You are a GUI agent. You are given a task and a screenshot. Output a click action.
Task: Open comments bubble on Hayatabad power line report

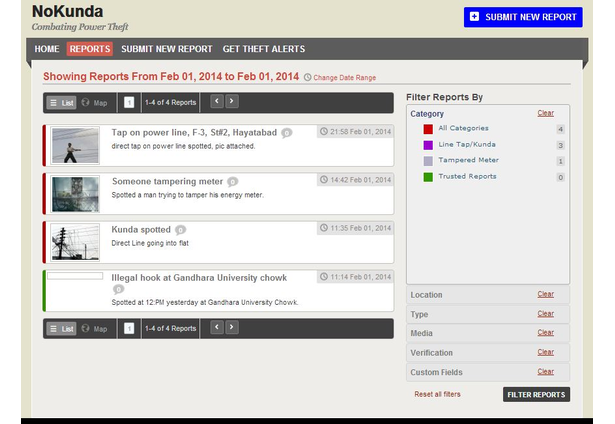[287, 133]
